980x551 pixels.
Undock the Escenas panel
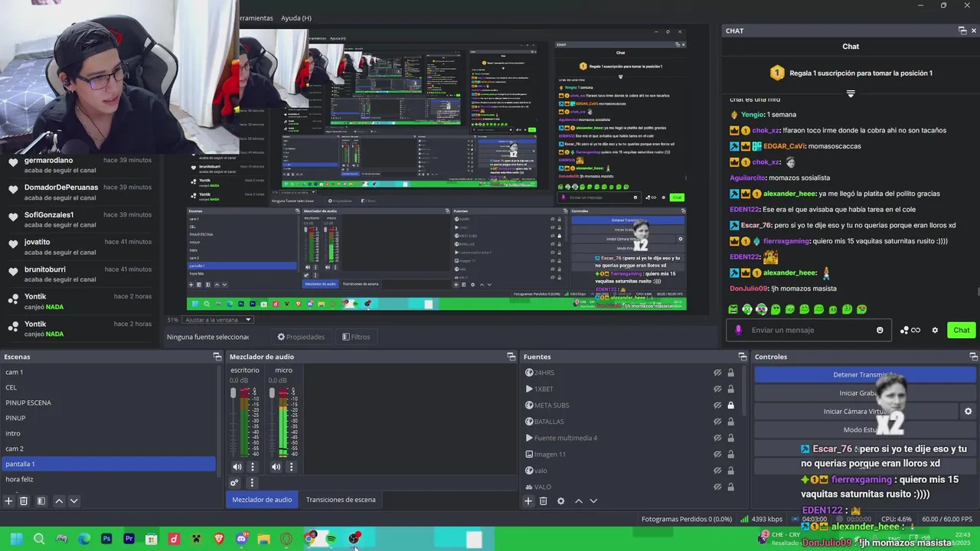[217, 357]
